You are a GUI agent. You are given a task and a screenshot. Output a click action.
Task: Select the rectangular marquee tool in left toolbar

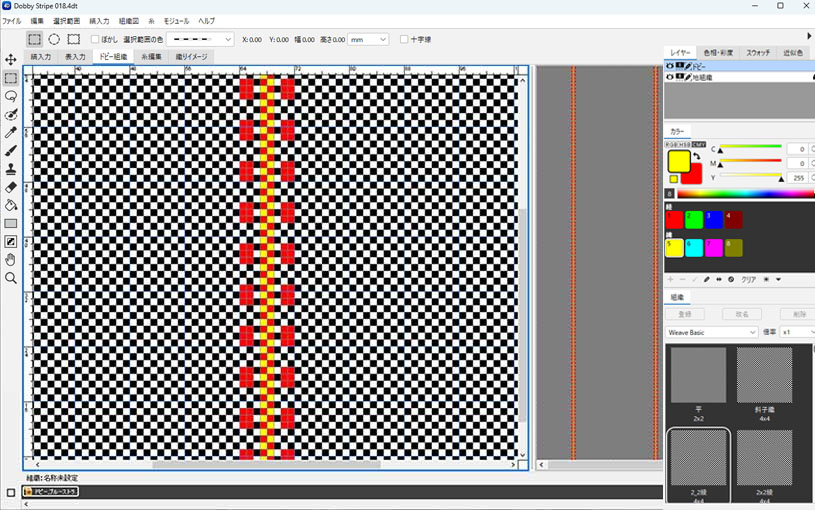pyautogui.click(x=10, y=78)
